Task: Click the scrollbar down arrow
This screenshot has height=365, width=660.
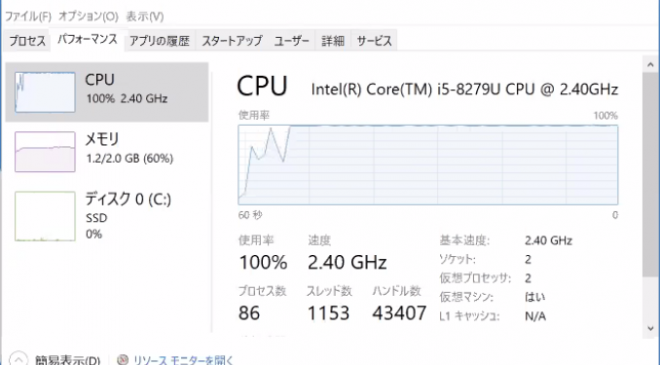Action: [x=650, y=328]
